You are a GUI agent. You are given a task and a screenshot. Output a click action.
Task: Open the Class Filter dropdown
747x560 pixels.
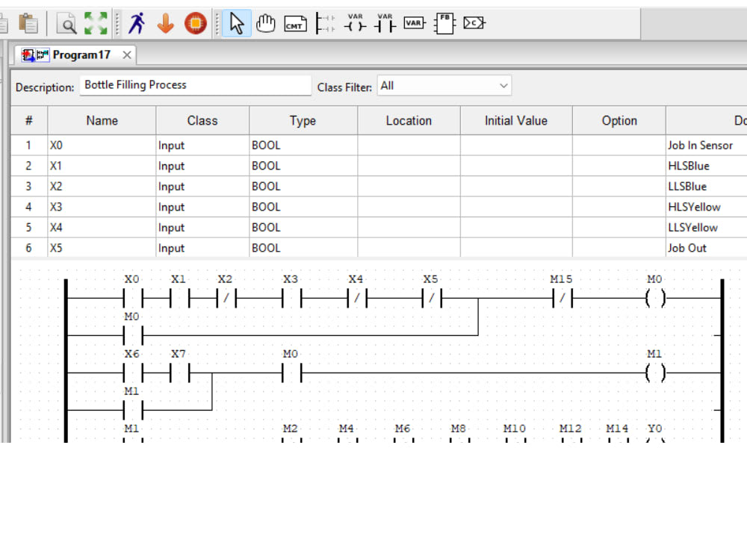444,86
